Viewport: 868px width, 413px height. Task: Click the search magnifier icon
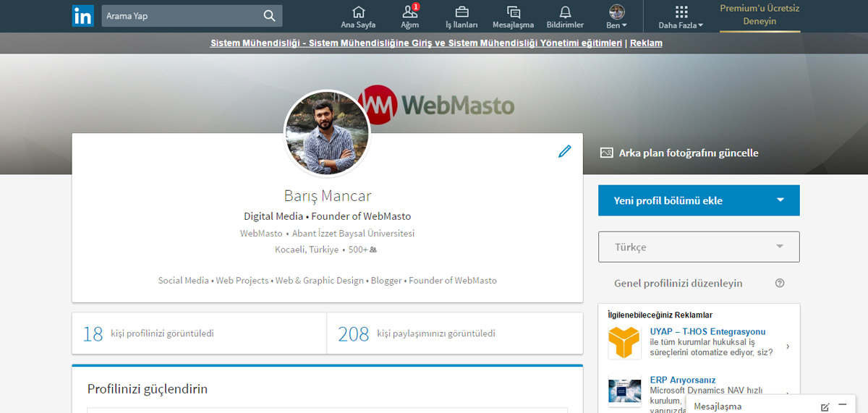(x=269, y=16)
